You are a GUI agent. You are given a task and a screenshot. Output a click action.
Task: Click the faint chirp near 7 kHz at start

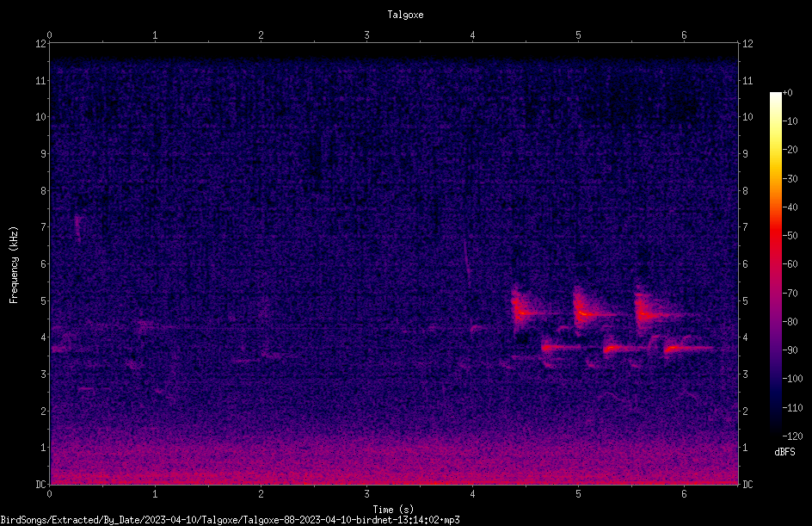(78, 228)
